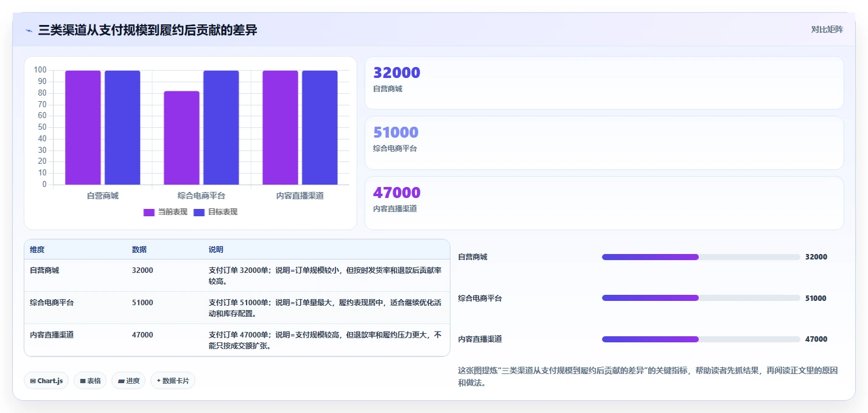
Task: Click the panel title 三类渠道从支付规模到履约后贡献的差异
Action: pyautogui.click(x=148, y=30)
